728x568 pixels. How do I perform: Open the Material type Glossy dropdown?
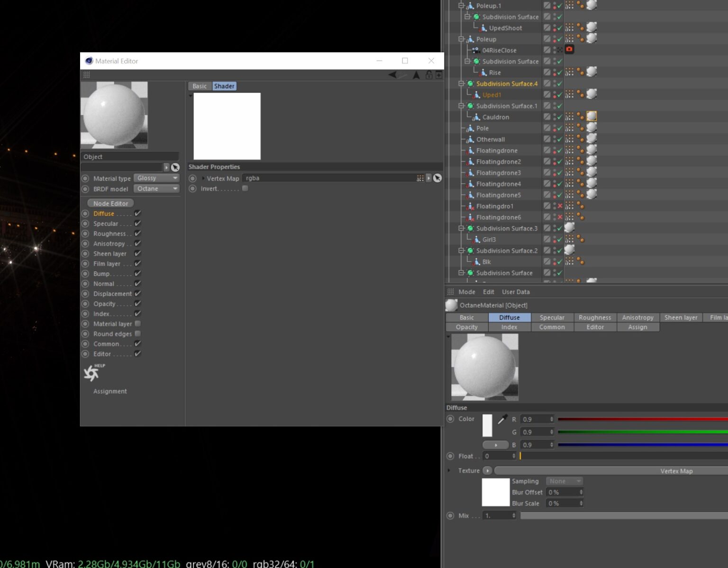156,178
